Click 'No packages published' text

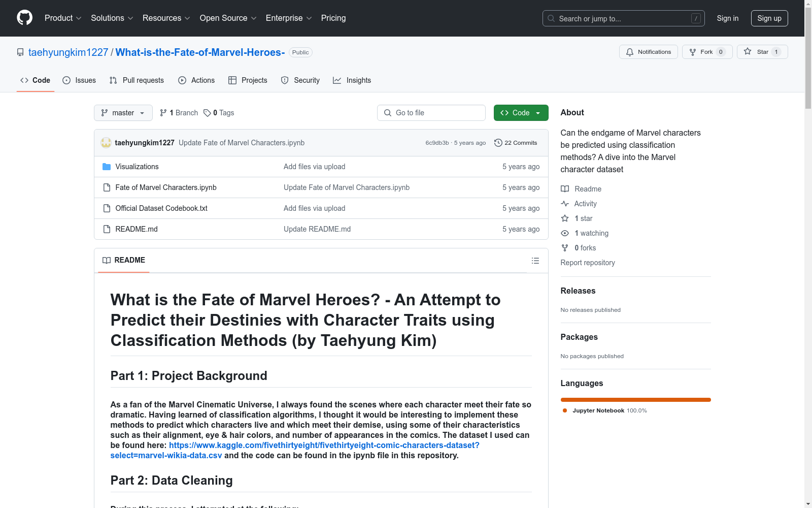click(x=592, y=356)
